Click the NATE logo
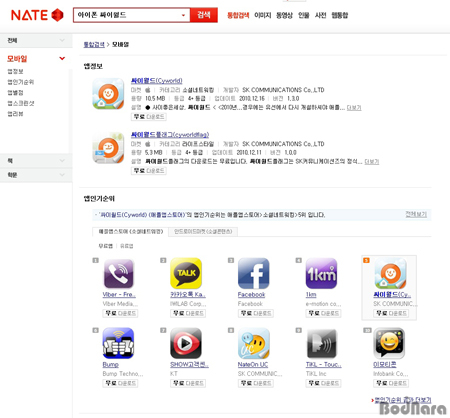This screenshot has width=450, height=418. pyautogui.click(x=37, y=15)
